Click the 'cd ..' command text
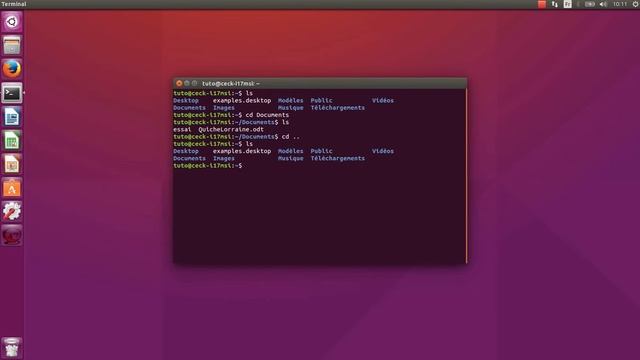 291,137
